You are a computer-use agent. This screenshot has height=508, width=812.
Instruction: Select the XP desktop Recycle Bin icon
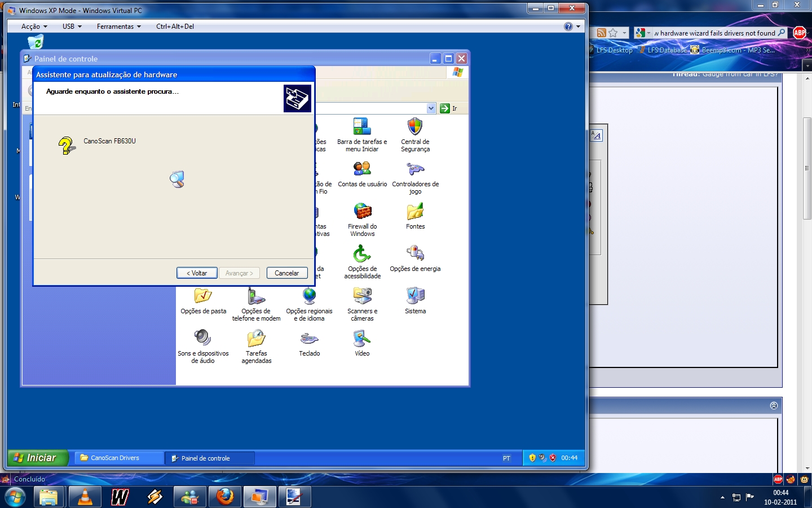click(x=35, y=42)
